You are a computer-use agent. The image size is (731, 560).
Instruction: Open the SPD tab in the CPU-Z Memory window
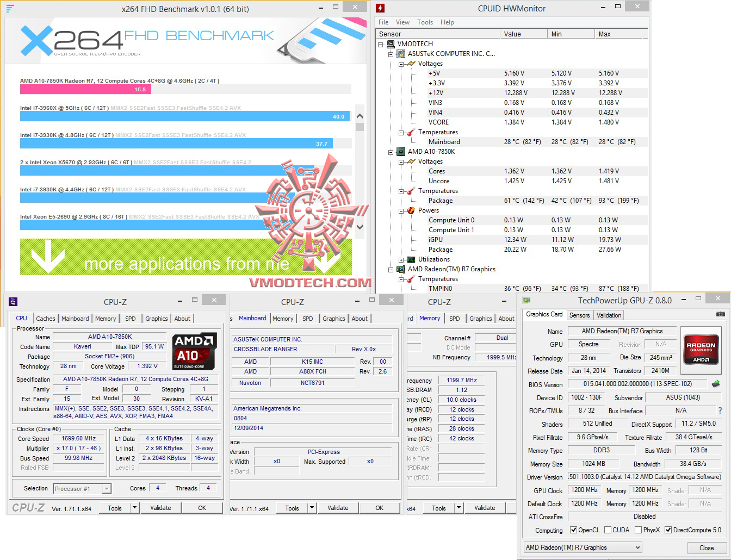tap(455, 319)
